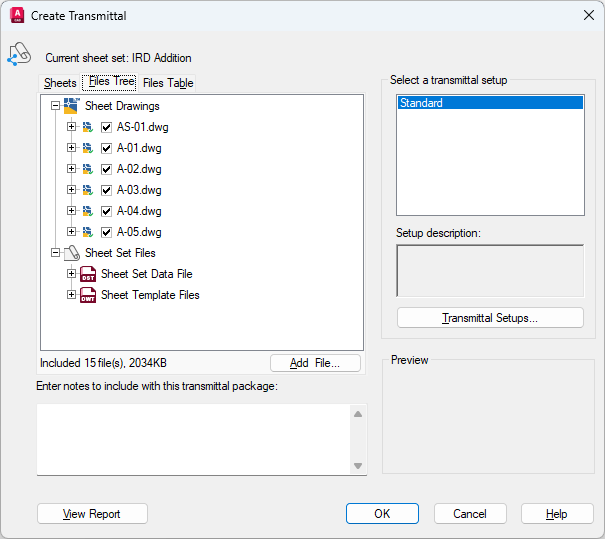Expand the Sheet Set Data File node
This screenshot has width=605, height=539.
coord(71,274)
